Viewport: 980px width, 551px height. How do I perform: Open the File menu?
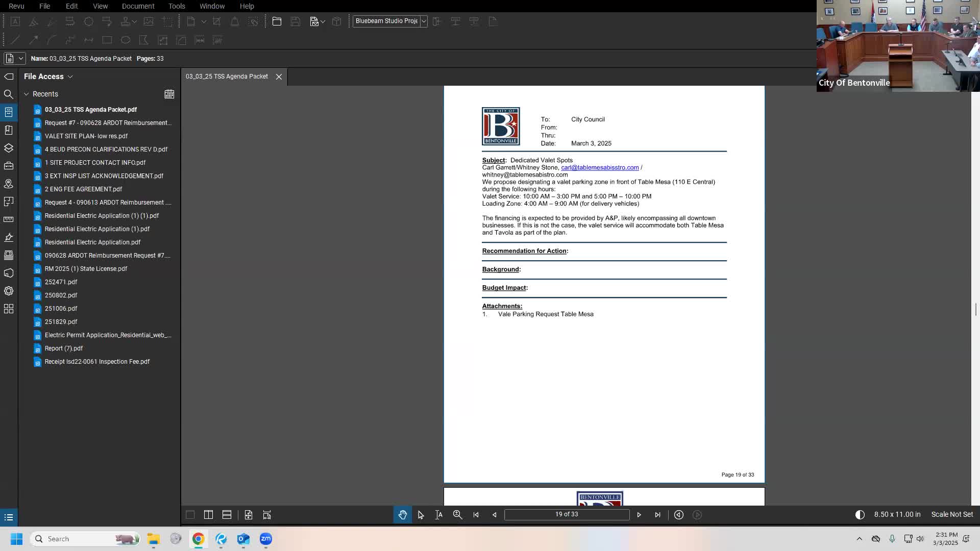[45, 6]
